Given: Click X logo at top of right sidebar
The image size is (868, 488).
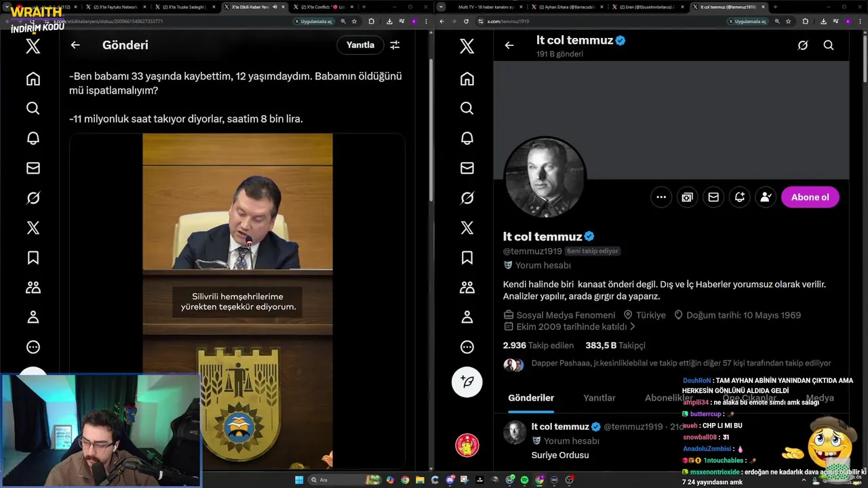Looking at the screenshot, I should point(467,46).
